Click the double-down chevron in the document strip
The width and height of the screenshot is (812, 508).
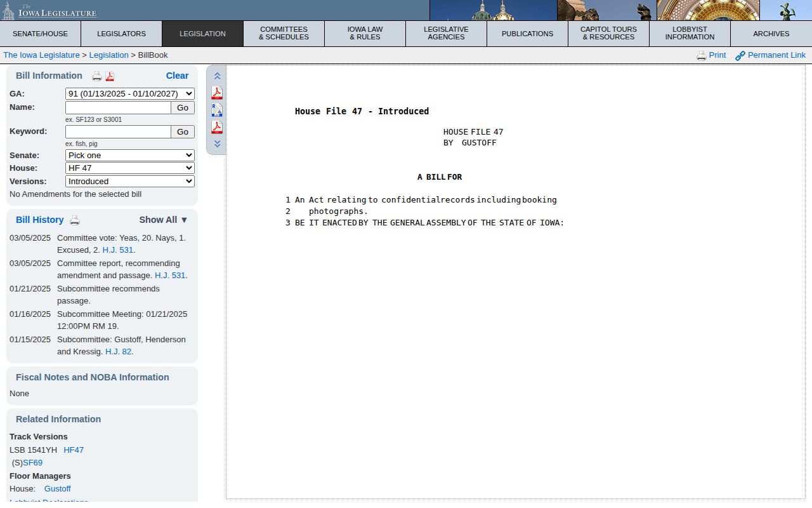(217, 144)
